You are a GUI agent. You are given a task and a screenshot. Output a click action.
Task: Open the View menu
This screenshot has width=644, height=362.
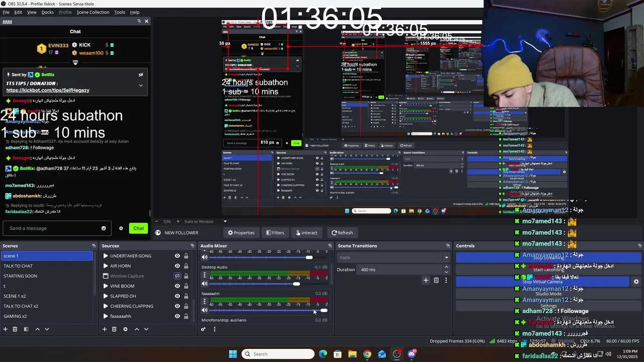click(32, 12)
